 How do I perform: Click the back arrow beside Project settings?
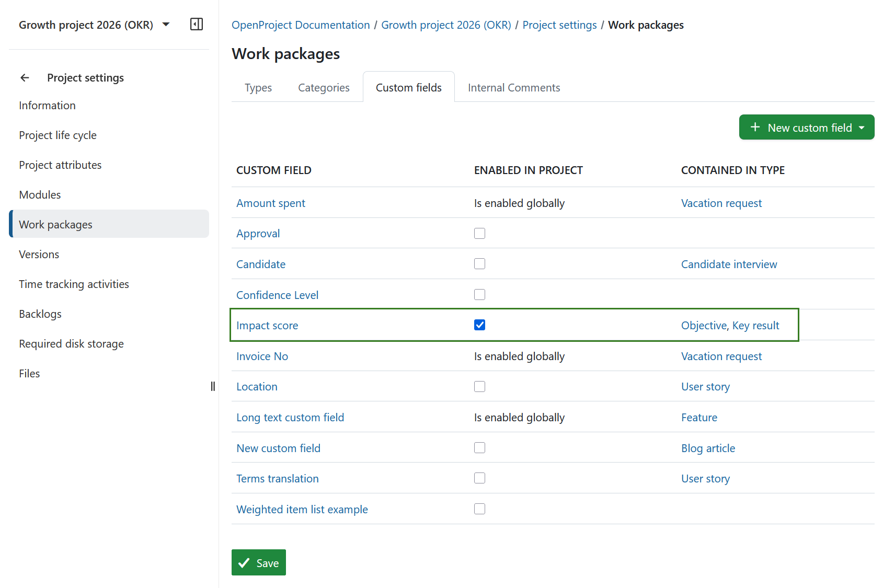pyautogui.click(x=25, y=77)
